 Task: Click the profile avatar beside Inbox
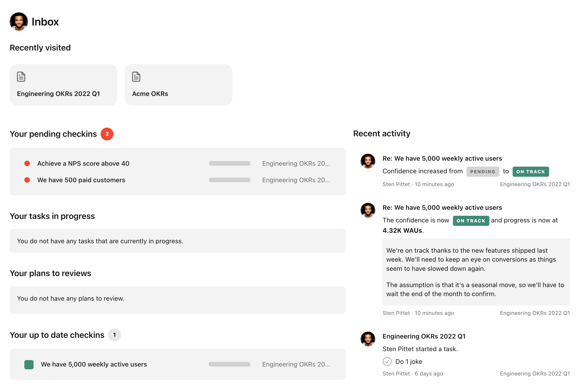click(x=19, y=22)
